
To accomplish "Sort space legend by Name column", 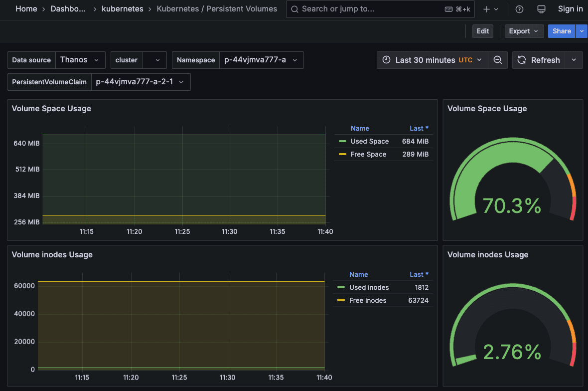I will pos(360,128).
